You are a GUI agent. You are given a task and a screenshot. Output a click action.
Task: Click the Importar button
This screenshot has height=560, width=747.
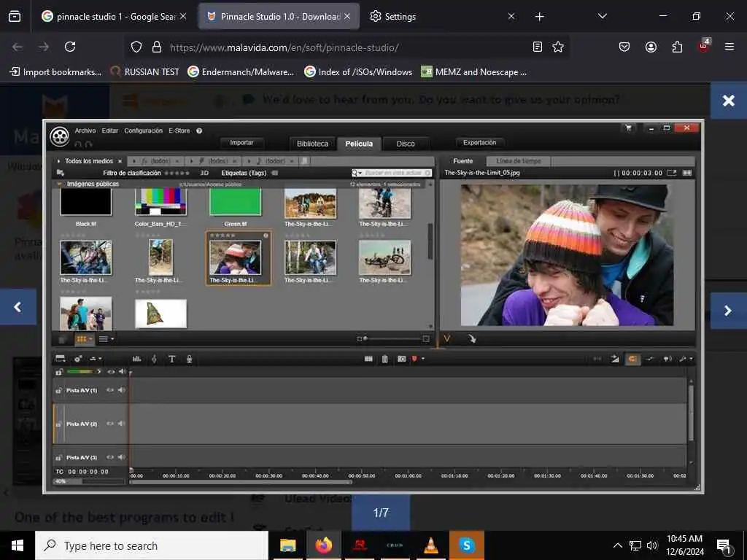point(241,142)
